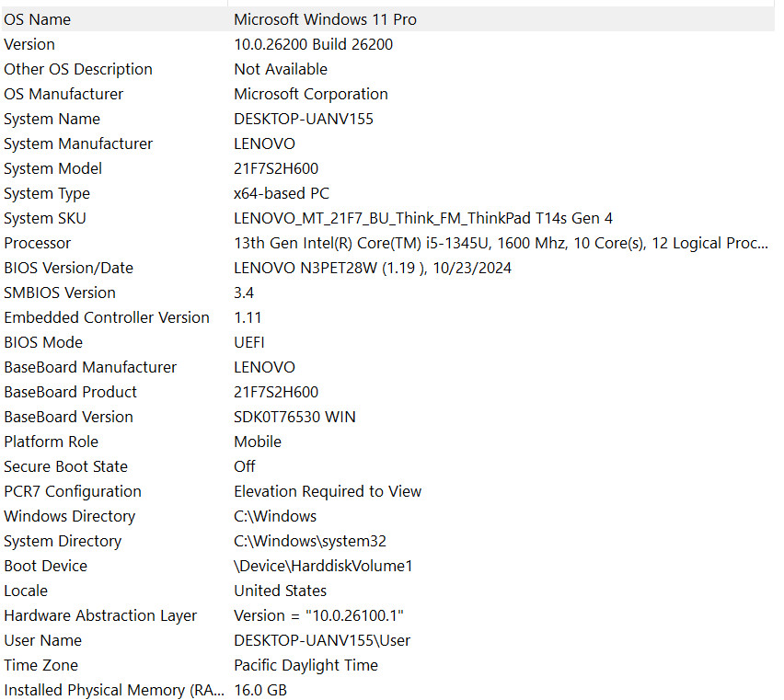The height and width of the screenshot is (700, 784).
Task: Select the 'System Type' row label
Action: pyautogui.click(x=47, y=193)
